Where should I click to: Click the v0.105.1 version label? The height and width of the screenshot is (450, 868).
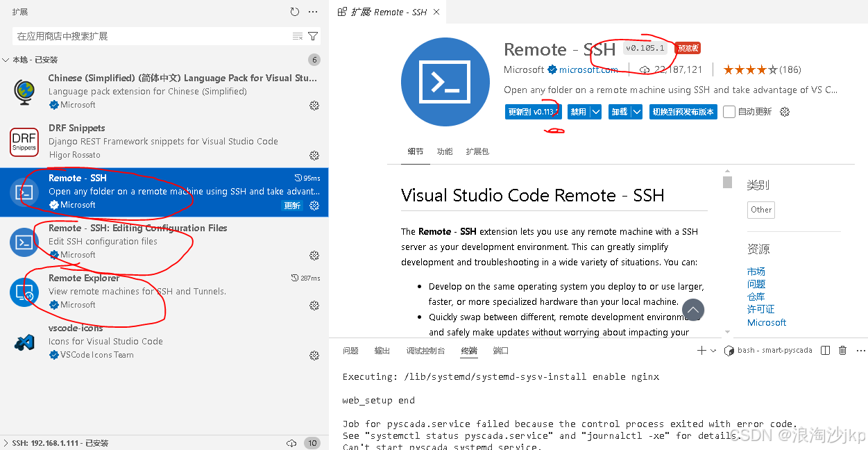pyautogui.click(x=645, y=49)
